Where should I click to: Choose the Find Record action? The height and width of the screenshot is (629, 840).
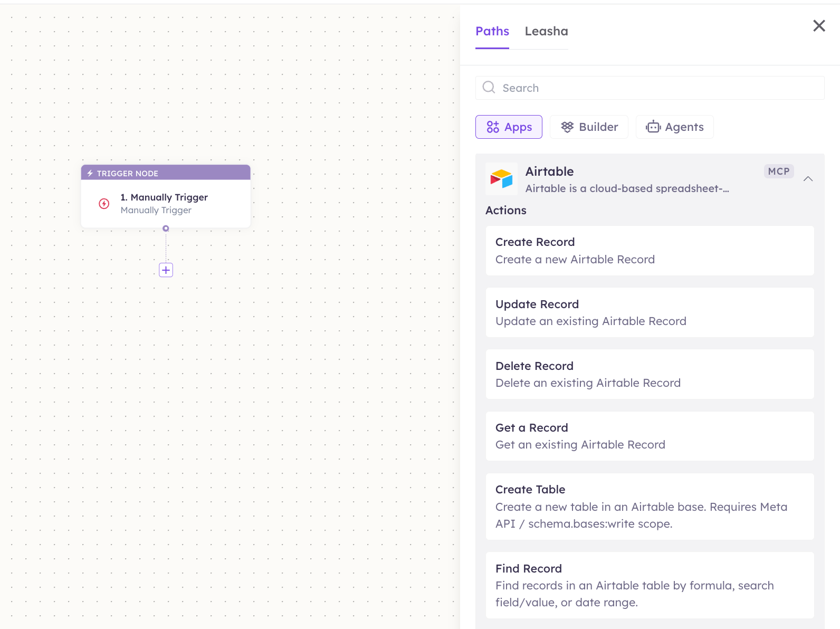click(650, 585)
